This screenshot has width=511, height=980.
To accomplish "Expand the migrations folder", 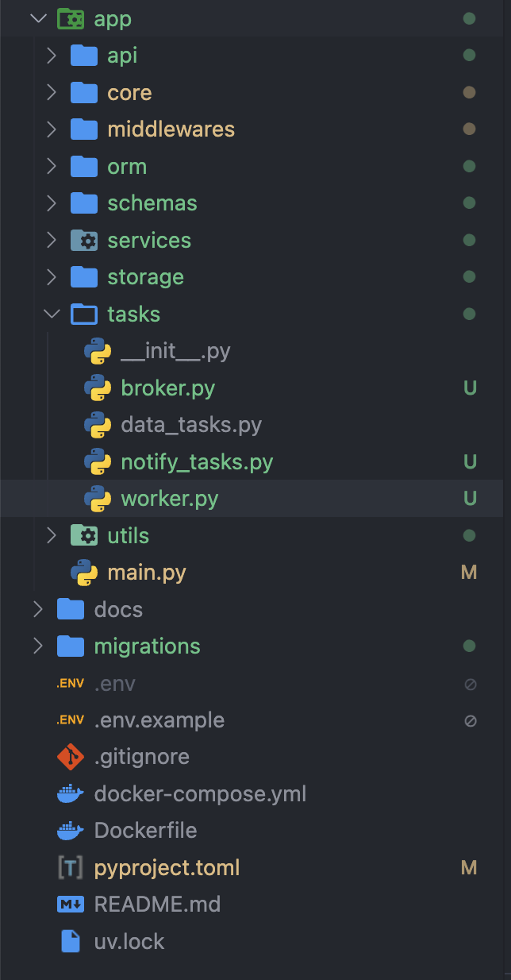I will coord(36,646).
